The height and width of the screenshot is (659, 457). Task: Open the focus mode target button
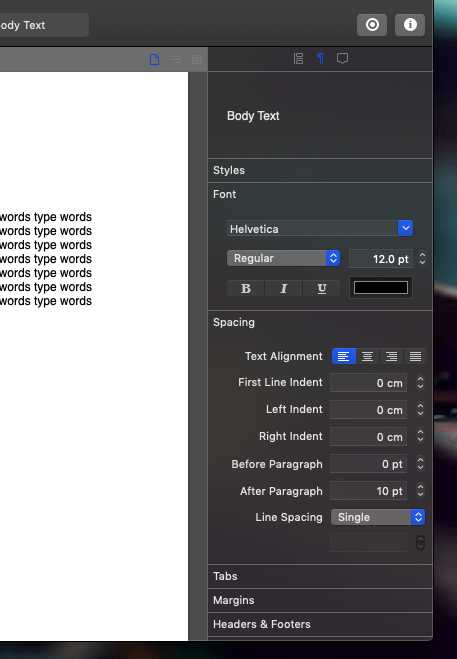point(372,25)
